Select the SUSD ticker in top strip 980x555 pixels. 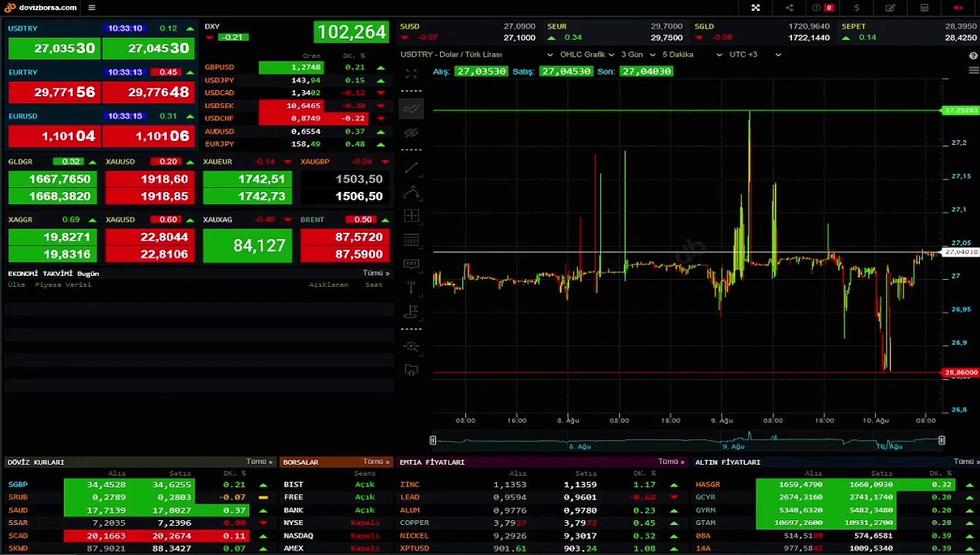point(468,32)
